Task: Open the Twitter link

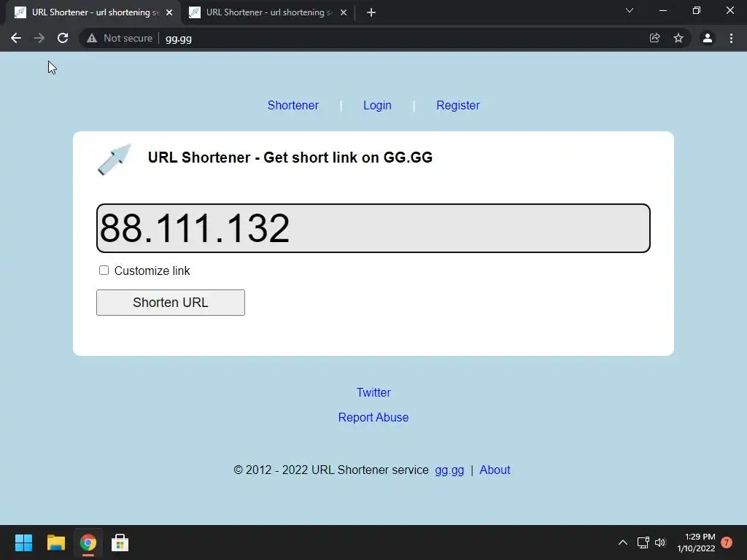Action: point(373,392)
